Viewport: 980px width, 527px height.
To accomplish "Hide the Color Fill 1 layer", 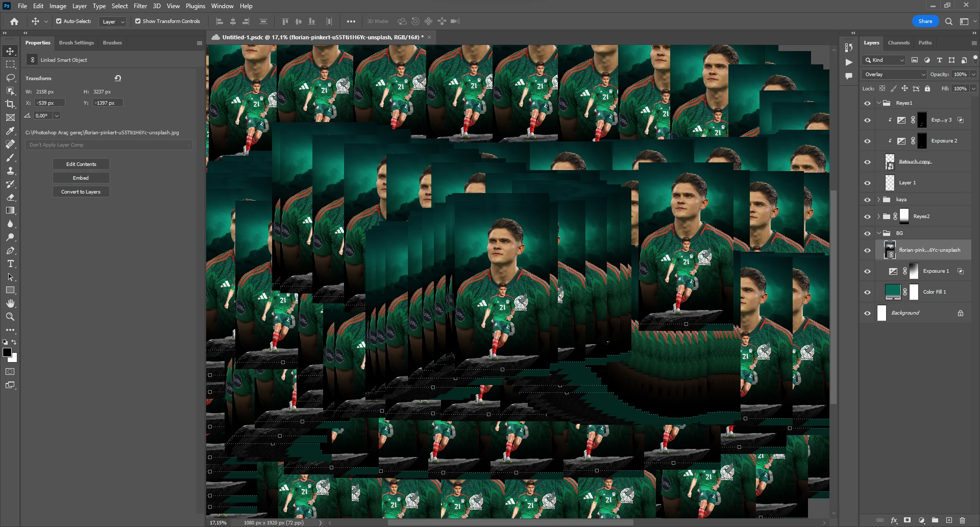I will (x=867, y=292).
